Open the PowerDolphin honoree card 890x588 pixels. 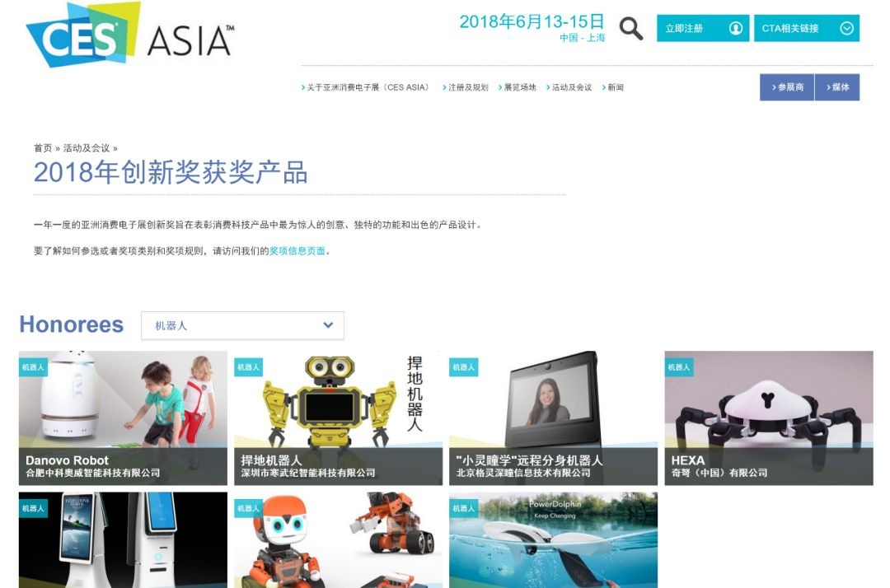click(554, 539)
